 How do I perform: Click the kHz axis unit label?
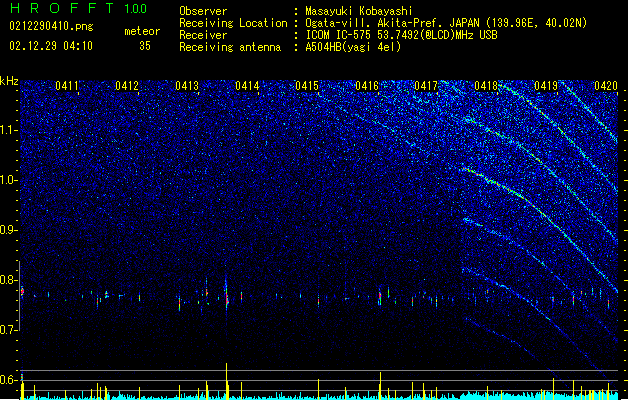(x=9, y=81)
